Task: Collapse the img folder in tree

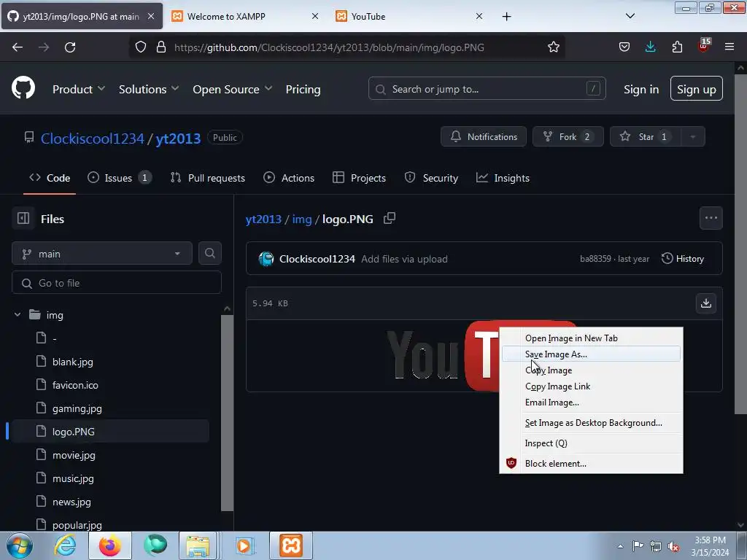Action: tap(18, 315)
